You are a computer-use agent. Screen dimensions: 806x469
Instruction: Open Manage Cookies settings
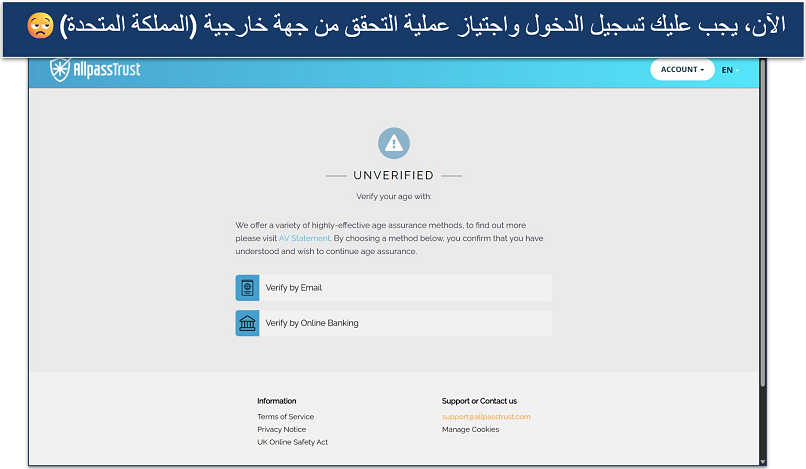coord(470,429)
